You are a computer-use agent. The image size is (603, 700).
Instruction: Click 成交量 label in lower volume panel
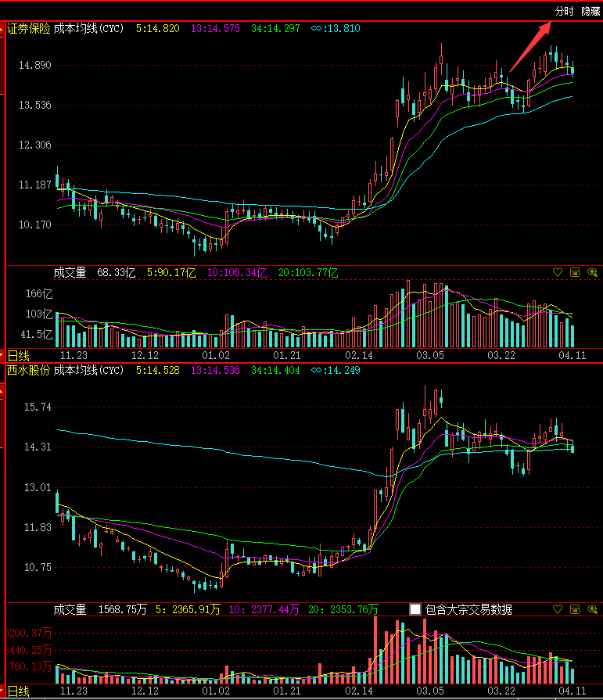[x=70, y=609]
